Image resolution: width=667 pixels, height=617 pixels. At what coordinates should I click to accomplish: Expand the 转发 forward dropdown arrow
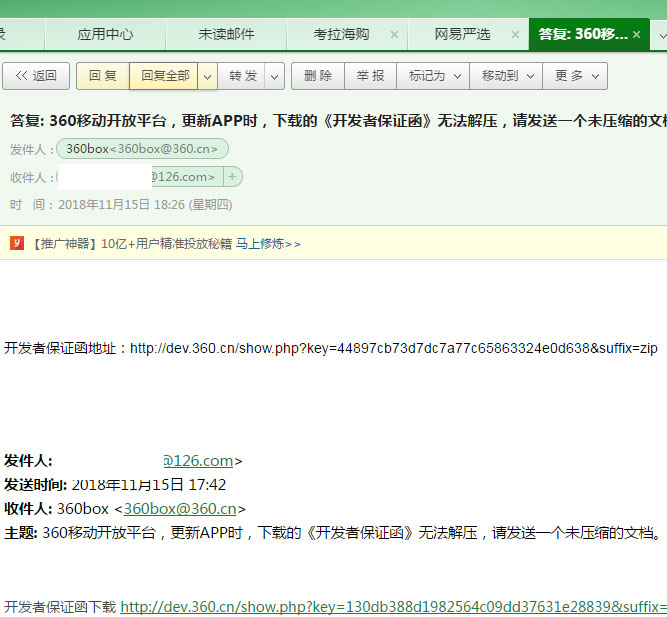tap(275, 76)
